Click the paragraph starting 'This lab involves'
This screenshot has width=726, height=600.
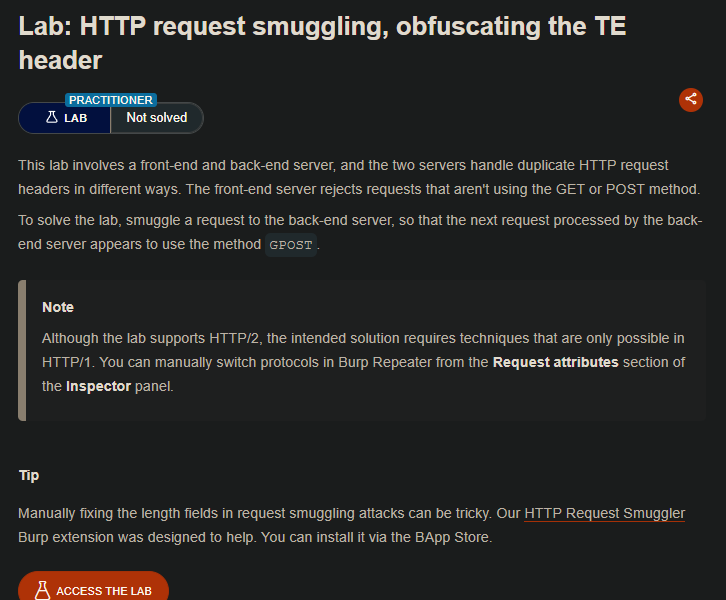coord(343,177)
